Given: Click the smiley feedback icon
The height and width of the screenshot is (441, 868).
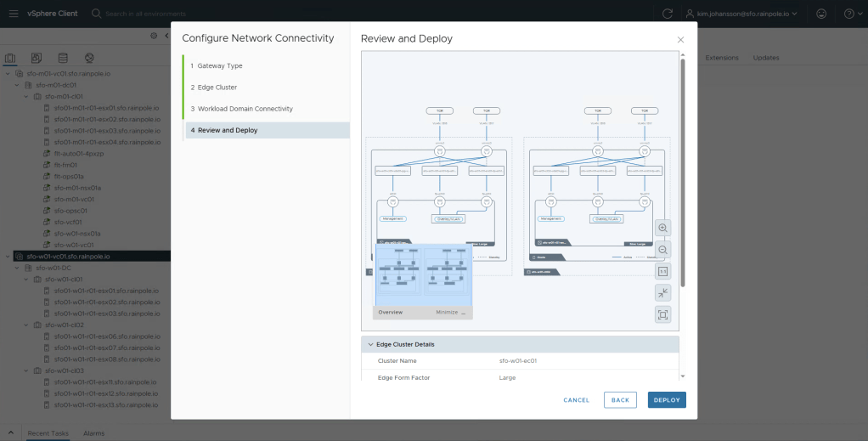Looking at the screenshot, I should point(820,14).
